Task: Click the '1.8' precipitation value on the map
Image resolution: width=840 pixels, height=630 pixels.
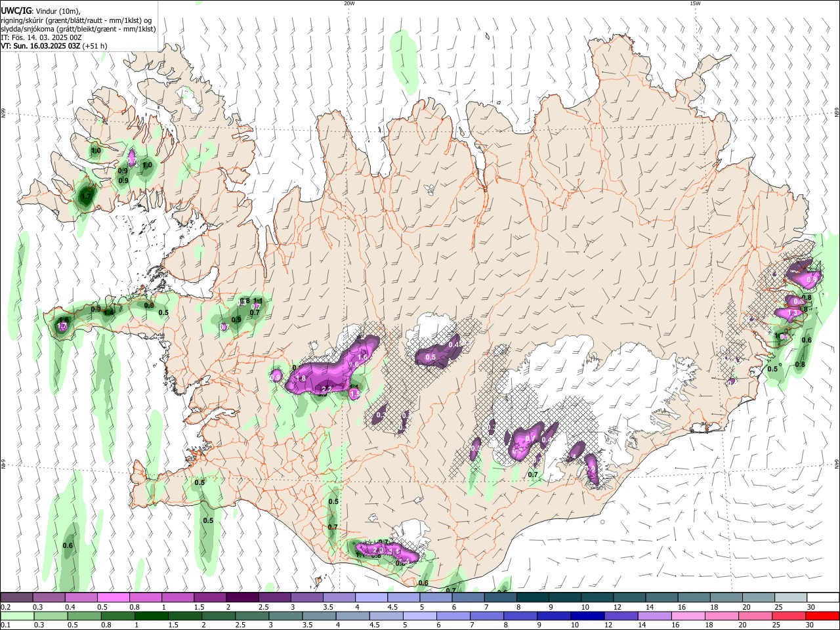Action: pos(301,379)
